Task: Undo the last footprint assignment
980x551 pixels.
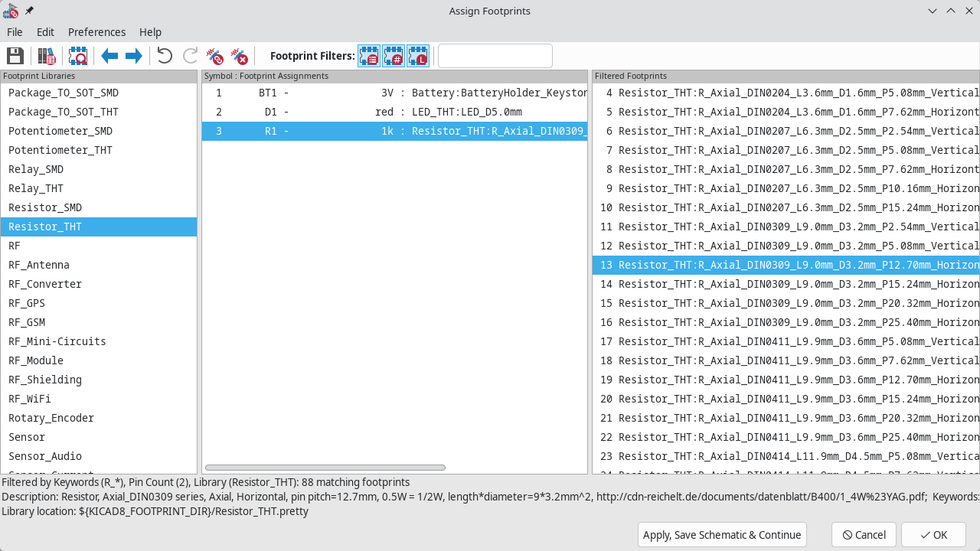Action: pos(165,55)
